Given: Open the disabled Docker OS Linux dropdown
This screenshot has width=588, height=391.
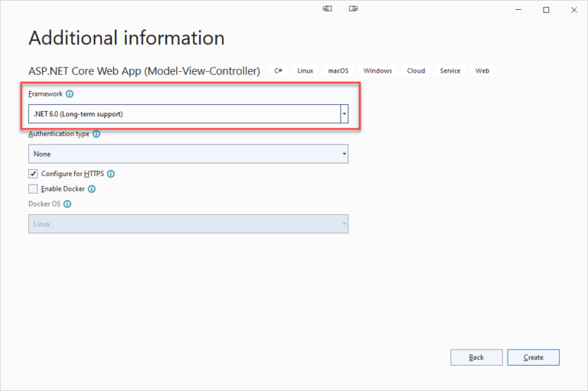Looking at the screenshot, I should [188, 223].
